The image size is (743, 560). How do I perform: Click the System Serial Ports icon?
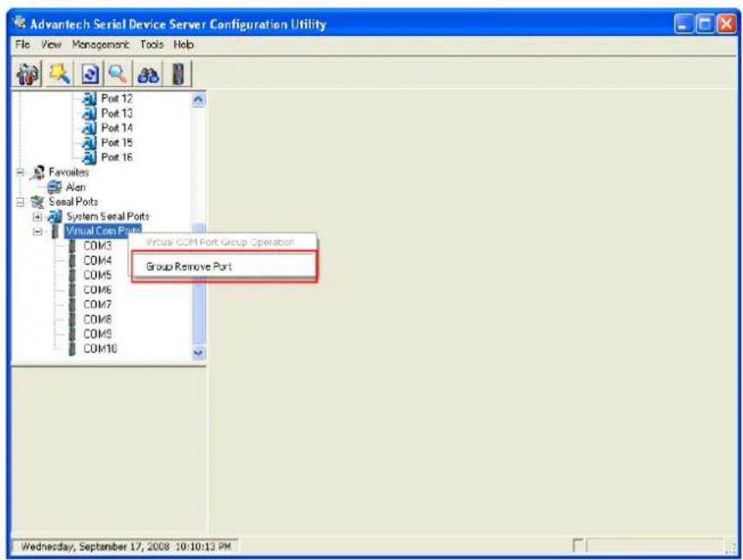55,217
